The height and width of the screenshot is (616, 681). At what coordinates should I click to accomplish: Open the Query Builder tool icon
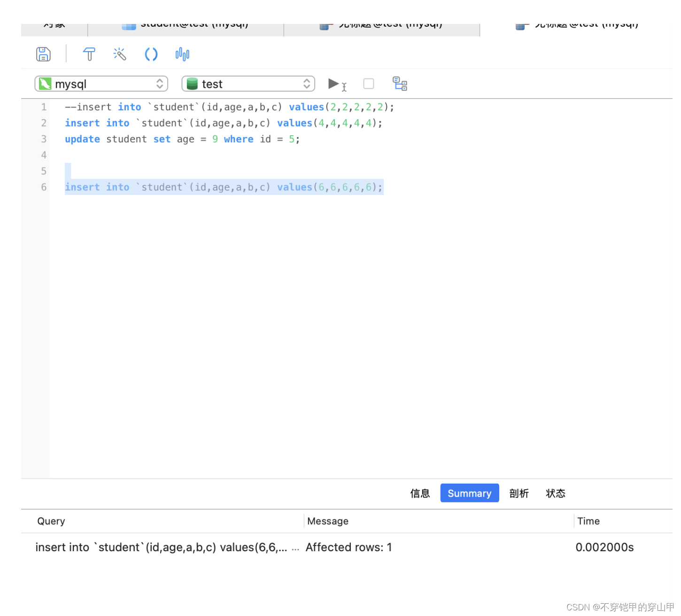[x=89, y=54]
